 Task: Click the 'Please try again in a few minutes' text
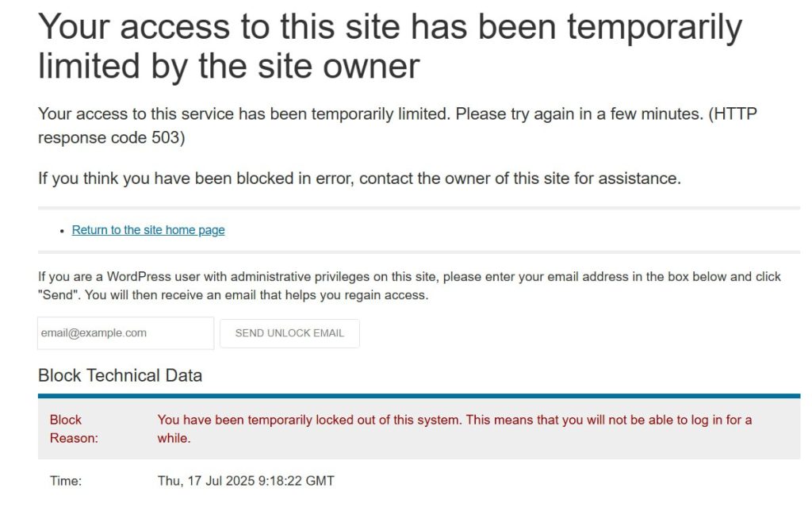pos(577,114)
